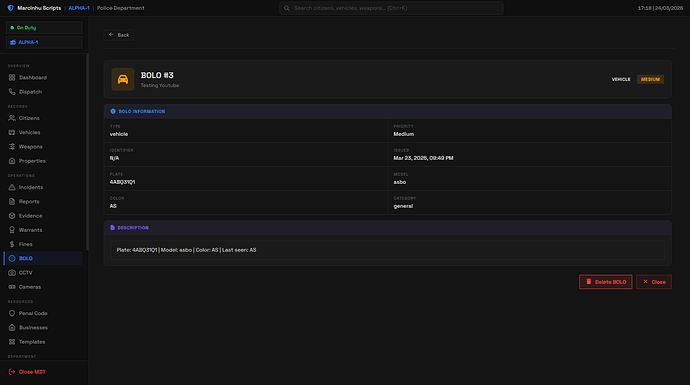Open the Reports document icon
Image resolution: width=690 pixels, height=385 pixels.
click(12, 202)
